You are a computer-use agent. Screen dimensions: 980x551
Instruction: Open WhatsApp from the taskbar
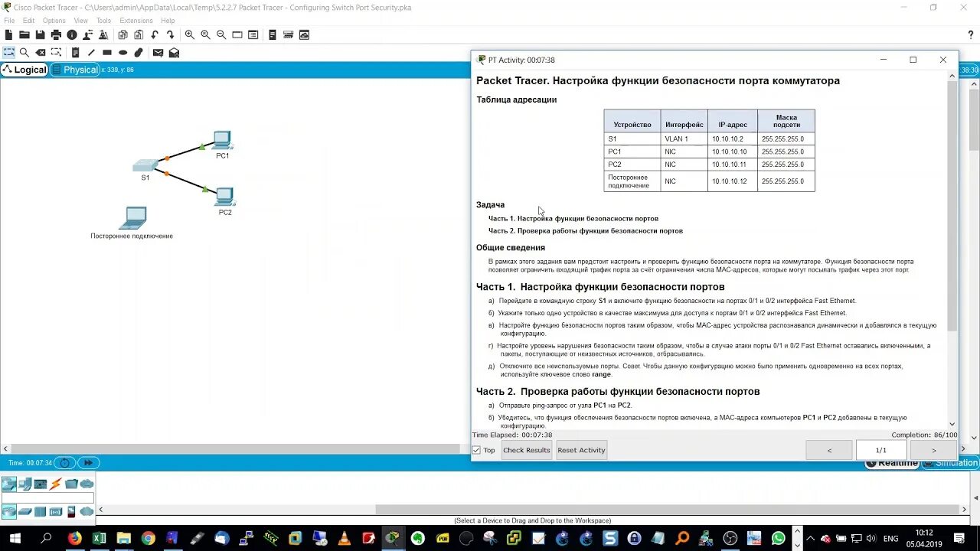click(779, 538)
